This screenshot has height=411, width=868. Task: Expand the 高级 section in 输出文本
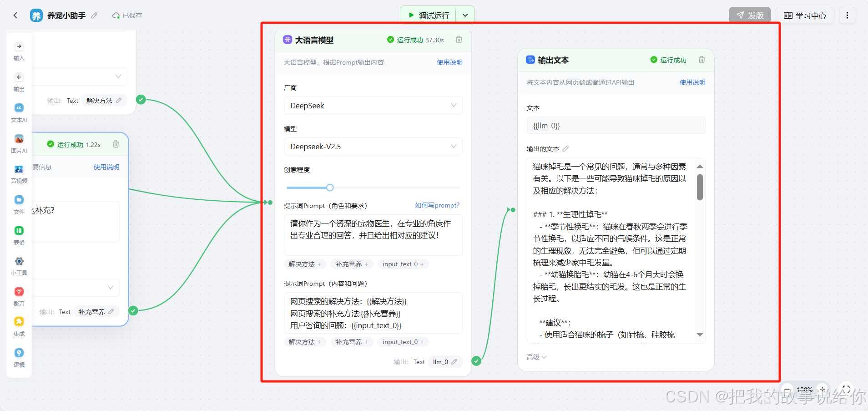[536, 357]
